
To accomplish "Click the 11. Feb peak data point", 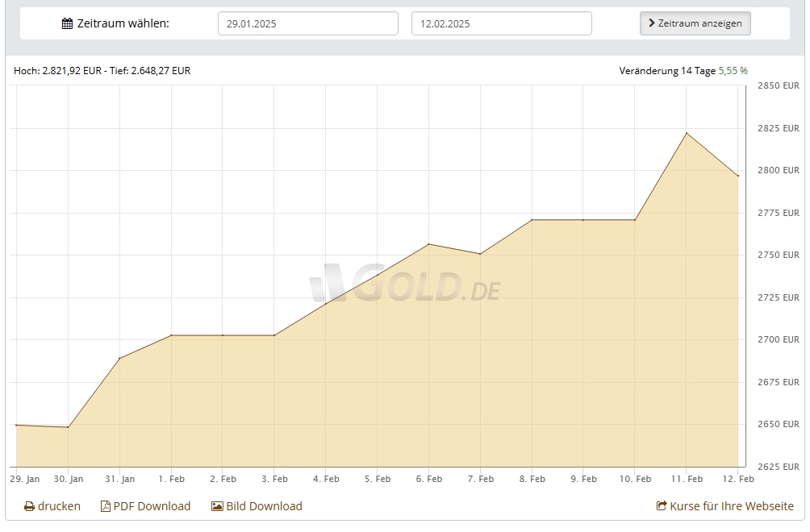I will (x=687, y=133).
